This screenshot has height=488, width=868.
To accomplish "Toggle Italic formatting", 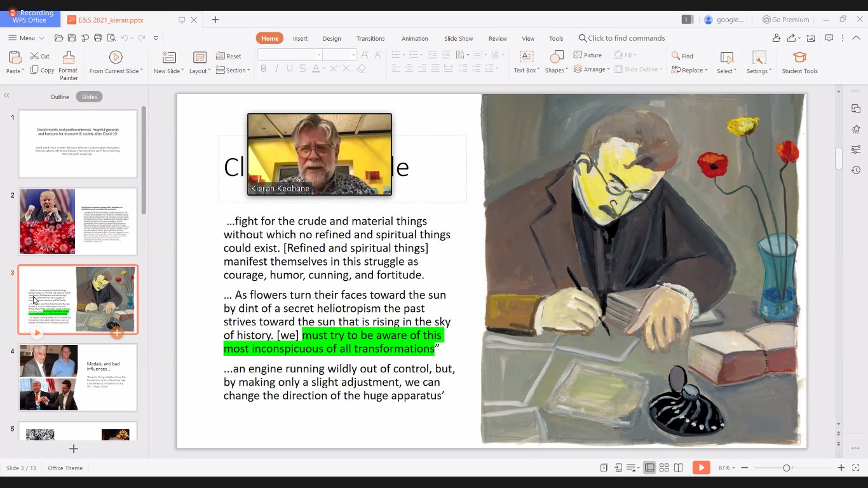I will (276, 69).
